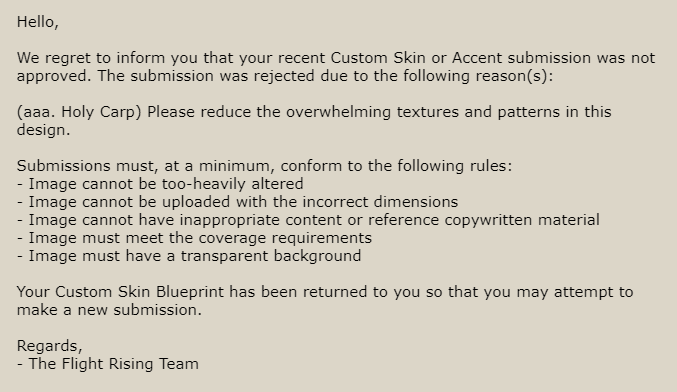Click the line "make a new submission."
This screenshot has width=677, height=392.
pyautogui.click(x=109, y=310)
